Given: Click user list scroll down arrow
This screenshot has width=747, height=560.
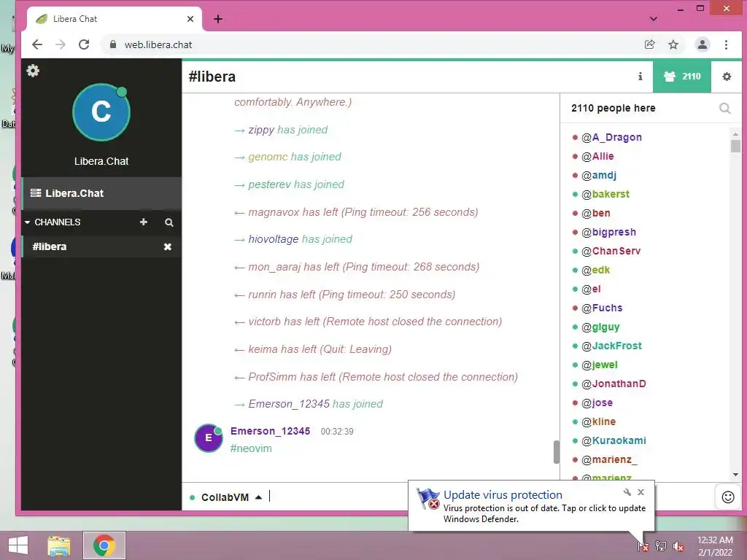Looking at the screenshot, I should tap(735, 475).
